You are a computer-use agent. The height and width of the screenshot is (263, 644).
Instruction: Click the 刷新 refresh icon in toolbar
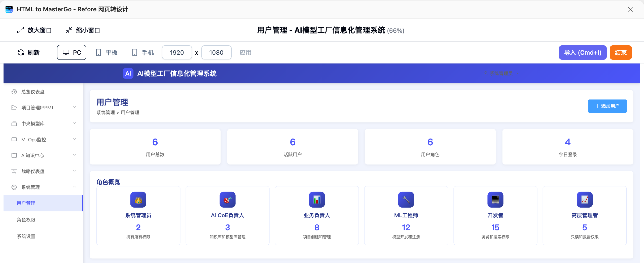(x=21, y=52)
